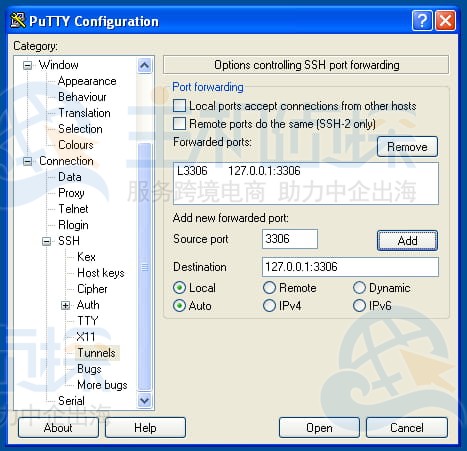Select the Tunnels category
467x451 pixels.
point(97,353)
